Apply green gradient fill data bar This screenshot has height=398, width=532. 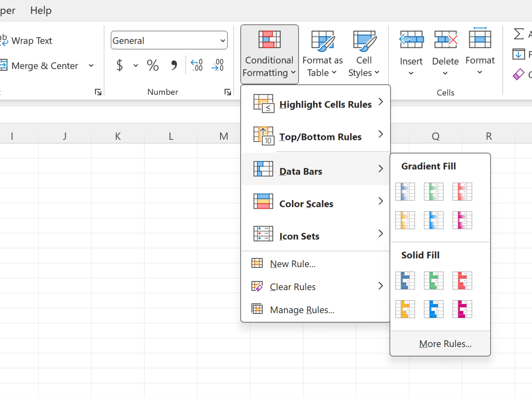434,192
